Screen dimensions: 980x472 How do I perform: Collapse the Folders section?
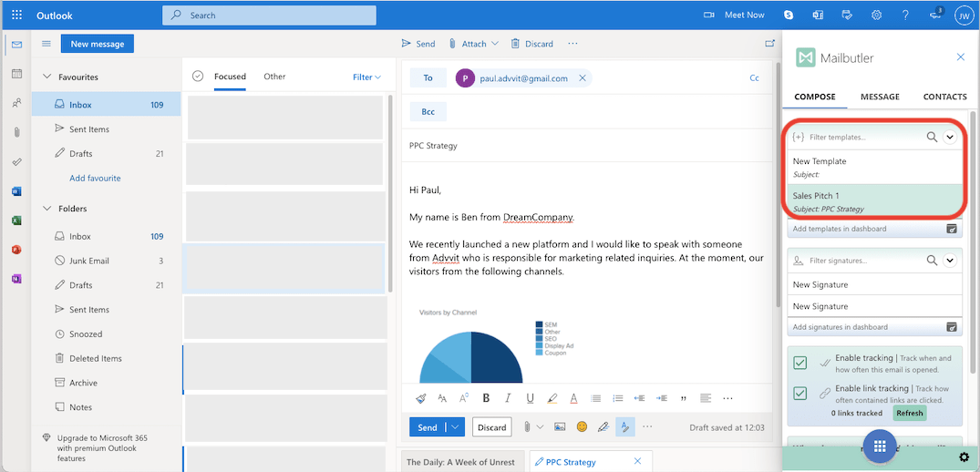[x=46, y=209]
